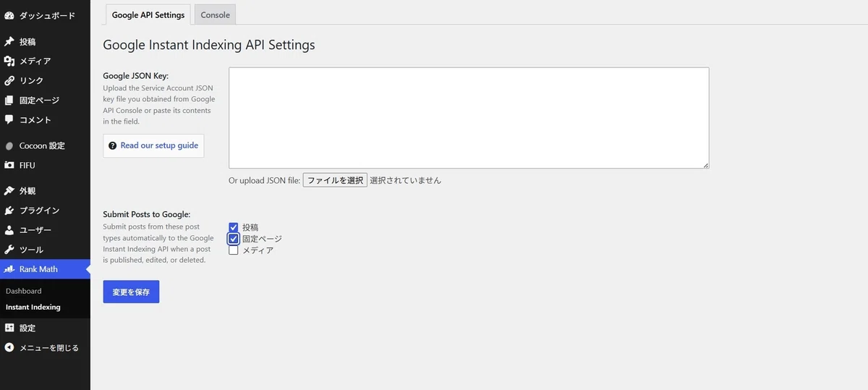The image size is (868, 390).
Task: Click メニューを閉じる label to collapse menu
Action: coord(49,347)
